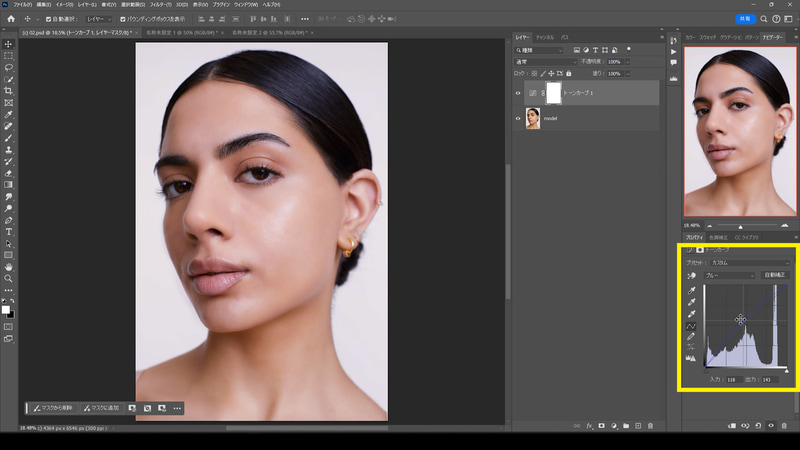
Task: Click the black point eyedropper in Curves
Action: (691, 290)
